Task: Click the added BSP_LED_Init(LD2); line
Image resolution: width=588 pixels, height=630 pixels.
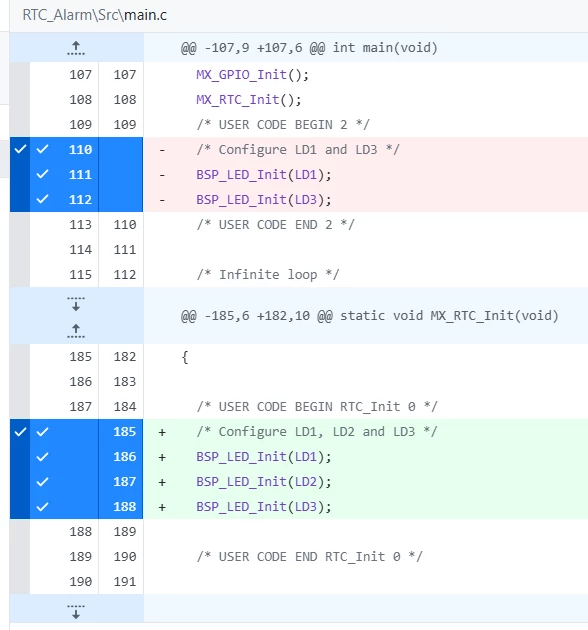Action: coord(264,481)
